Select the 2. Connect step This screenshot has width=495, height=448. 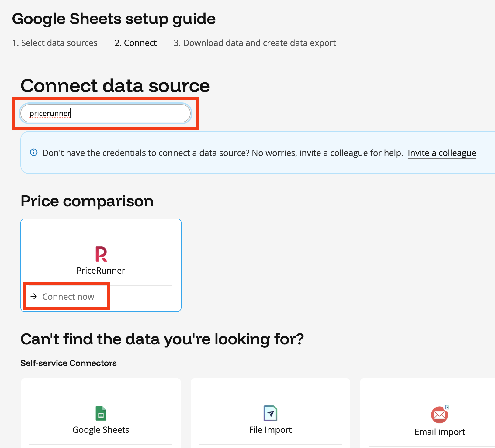(136, 43)
